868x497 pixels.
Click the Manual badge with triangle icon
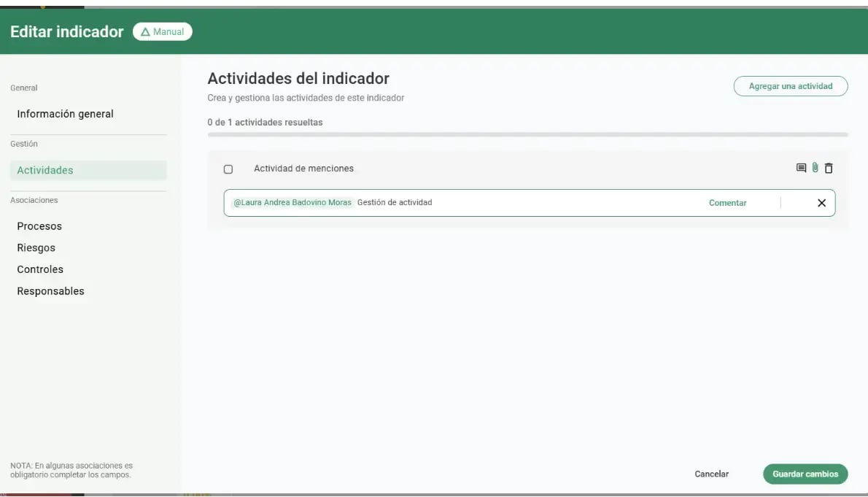162,32
